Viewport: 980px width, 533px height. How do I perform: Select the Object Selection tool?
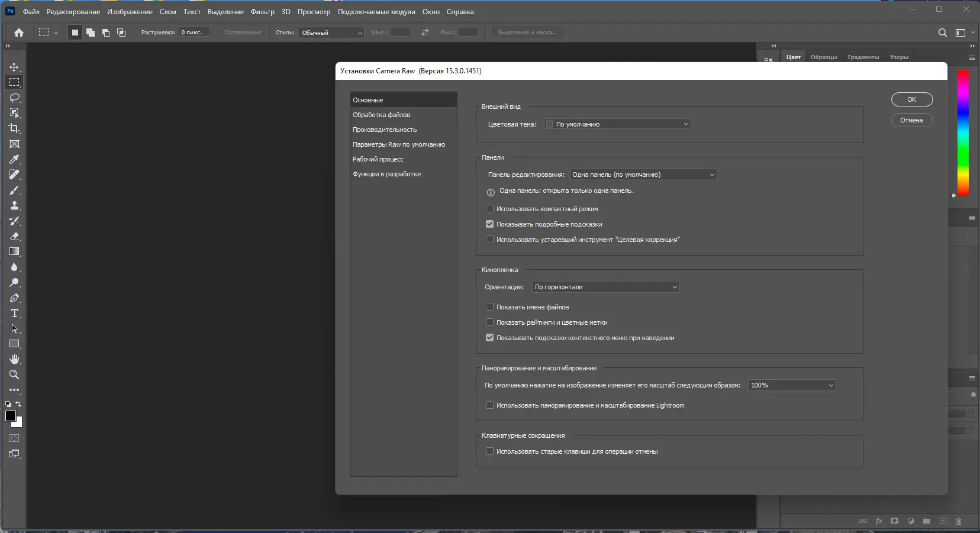coord(14,113)
